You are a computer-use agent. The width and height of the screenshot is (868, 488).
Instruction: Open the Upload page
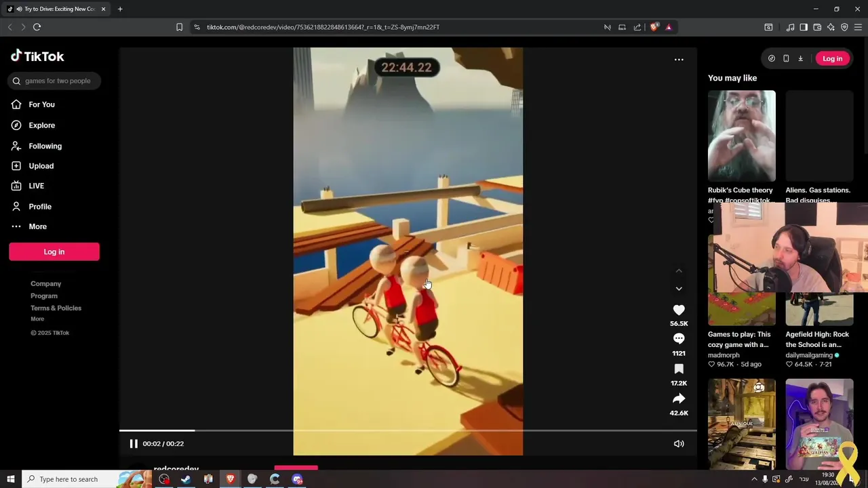[x=33, y=166]
